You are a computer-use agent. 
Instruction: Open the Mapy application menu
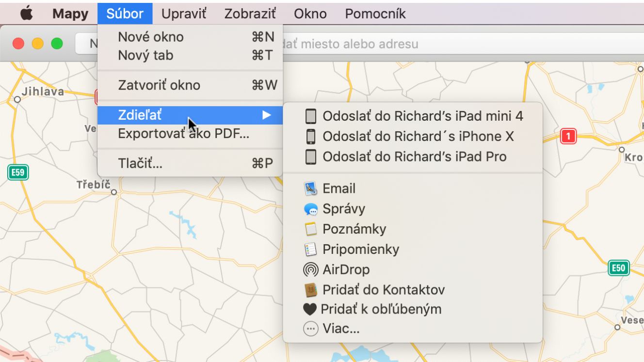[x=70, y=14]
